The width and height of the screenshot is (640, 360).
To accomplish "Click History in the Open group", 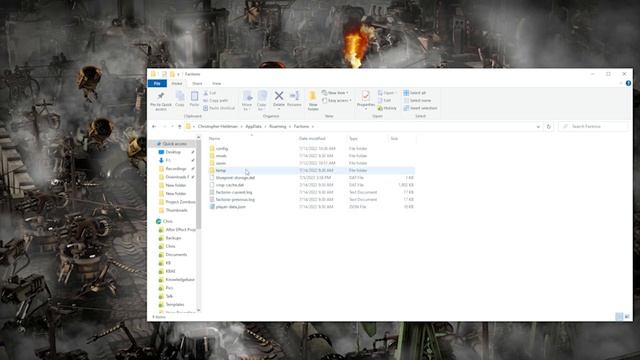I will (387, 108).
